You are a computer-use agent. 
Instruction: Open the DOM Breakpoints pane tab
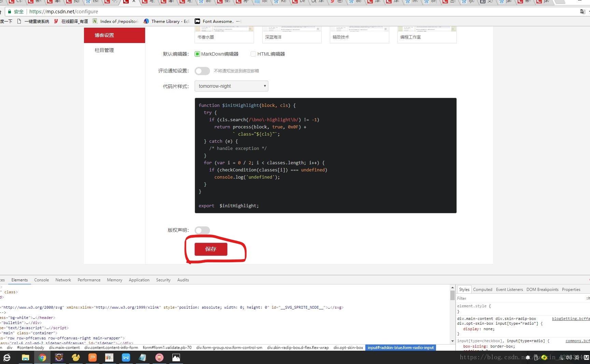pyautogui.click(x=542, y=290)
